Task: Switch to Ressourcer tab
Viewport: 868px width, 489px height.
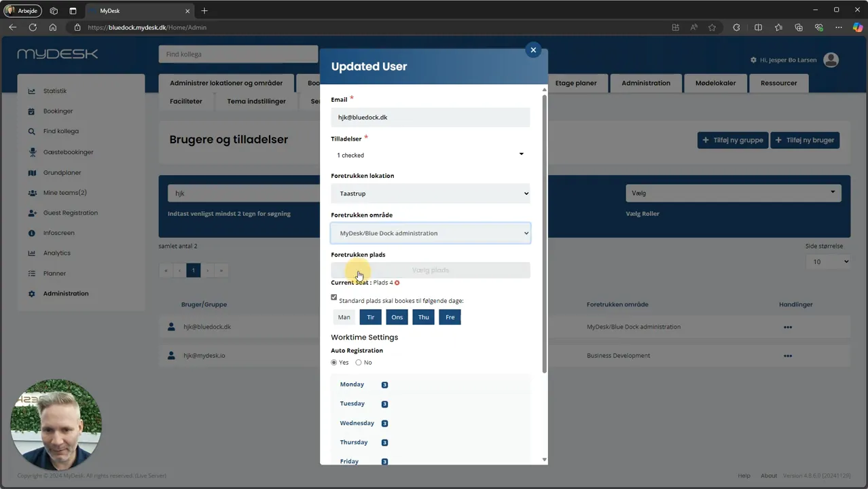Action: tap(778, 83)
